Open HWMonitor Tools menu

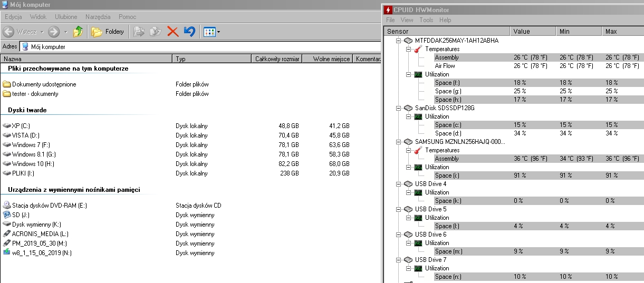tap(426, 20)
